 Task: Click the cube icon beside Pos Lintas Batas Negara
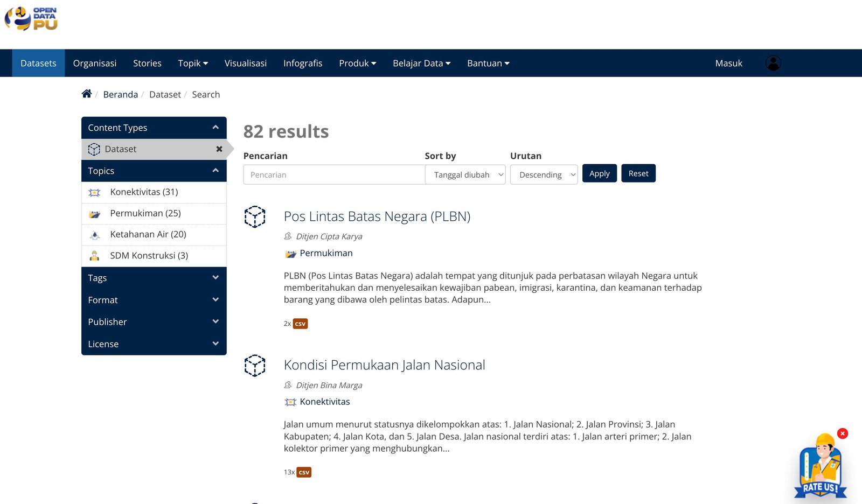255,216
